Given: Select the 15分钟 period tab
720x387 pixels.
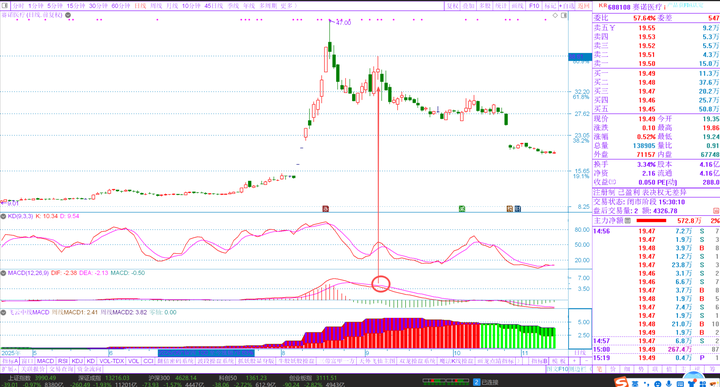Looking at the screenshot, I should 76,6.
